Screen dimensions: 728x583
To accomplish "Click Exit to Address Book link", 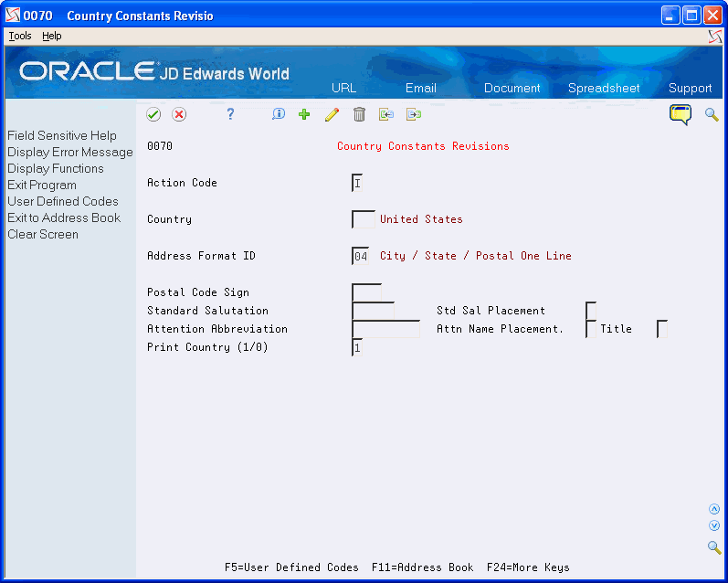I will tap(64, 217).
